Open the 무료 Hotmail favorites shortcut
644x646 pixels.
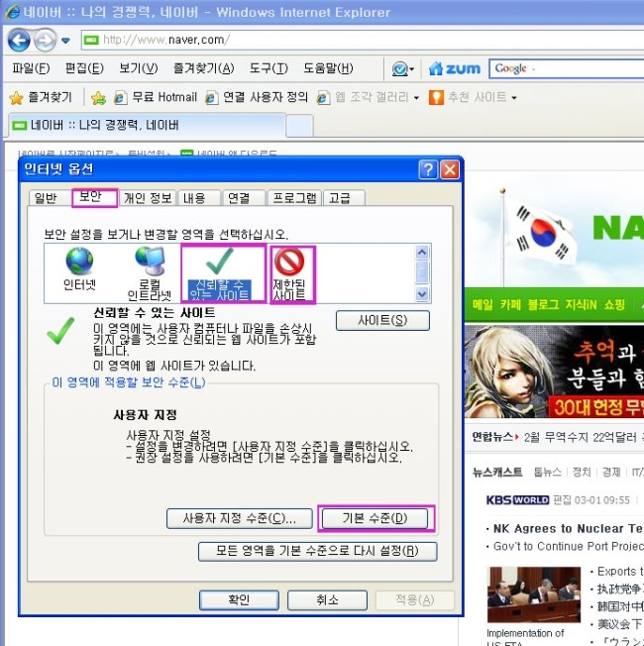pos(156,97)
